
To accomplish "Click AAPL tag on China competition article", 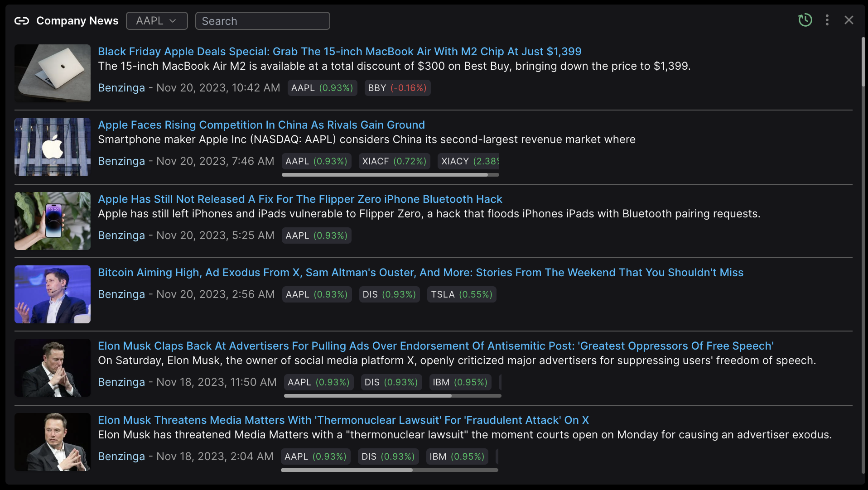I will 316,161.
